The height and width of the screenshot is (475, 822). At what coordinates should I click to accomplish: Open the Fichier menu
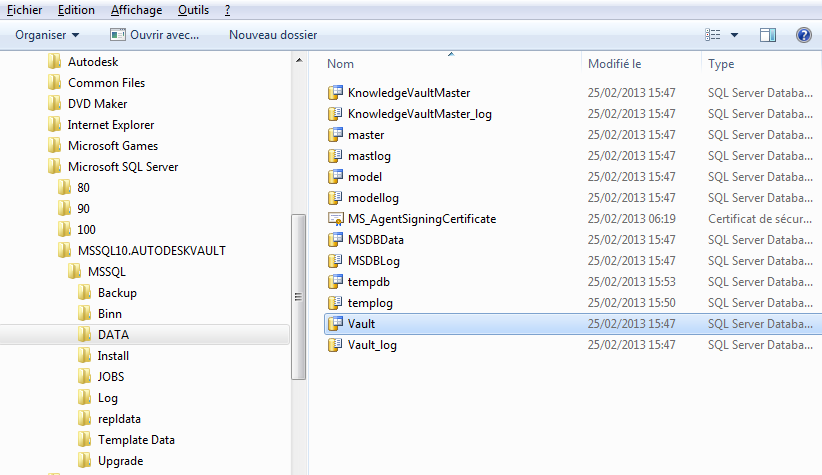[x=25, y=10]
